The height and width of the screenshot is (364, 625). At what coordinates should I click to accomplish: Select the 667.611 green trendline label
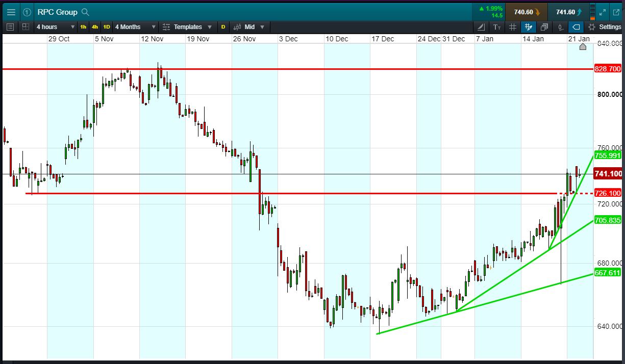(x=608, y=273)
